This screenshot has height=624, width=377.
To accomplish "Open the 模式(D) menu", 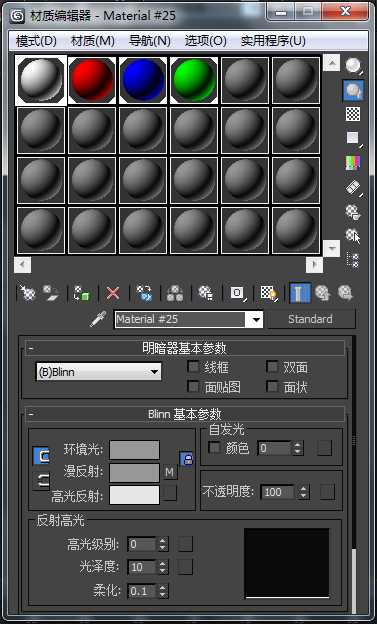I will [x=36, y=41].
